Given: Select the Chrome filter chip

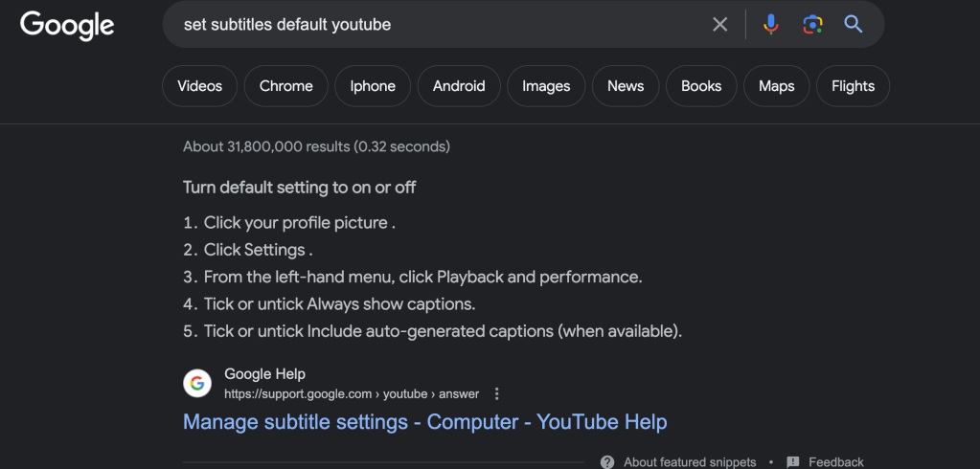Looking at the screenshot, I should click(286, 86).
